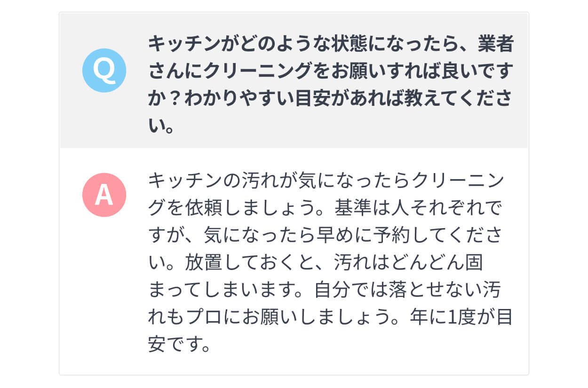
Task: Click the blue Q circle icon
Action: [104, 70]
